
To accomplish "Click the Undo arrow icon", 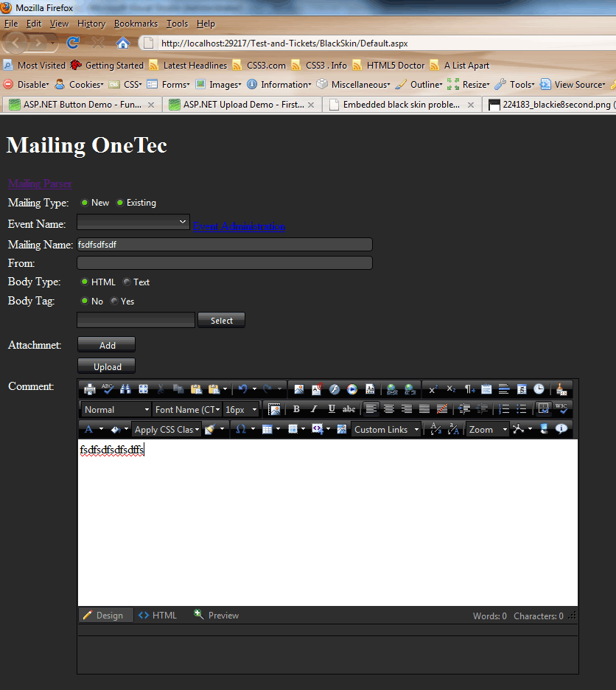I will (242, 389).
